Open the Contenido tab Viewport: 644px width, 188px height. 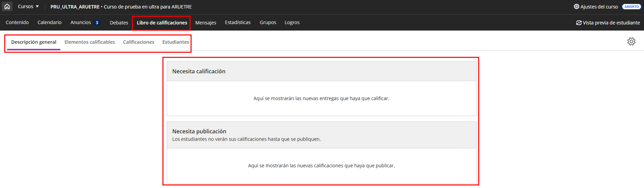[17, 22]
